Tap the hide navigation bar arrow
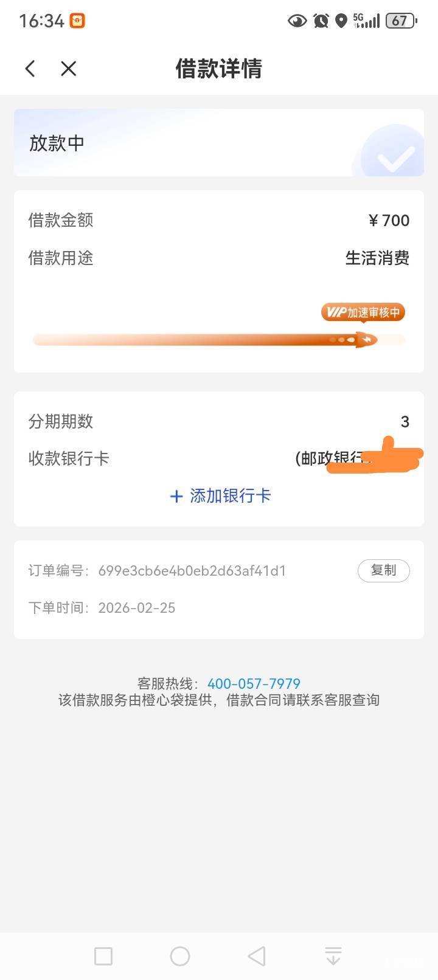The width and height of the screenshot is (438, 980). click(333, 956)
